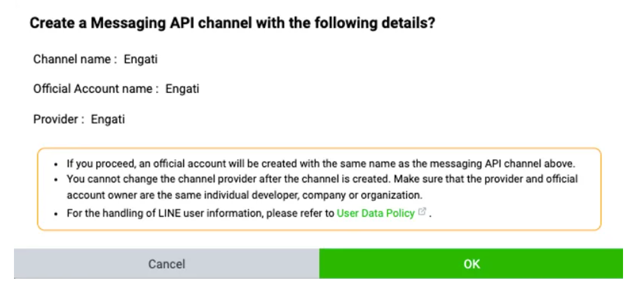Click the "Provider :" label
The height and width of the screenshot is (294, 644).
[x=58, y=119]
